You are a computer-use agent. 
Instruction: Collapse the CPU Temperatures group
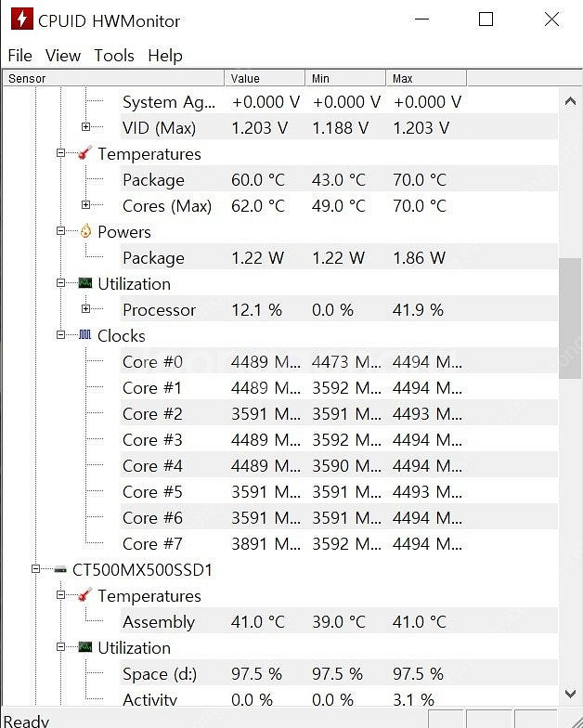(61, 152)
